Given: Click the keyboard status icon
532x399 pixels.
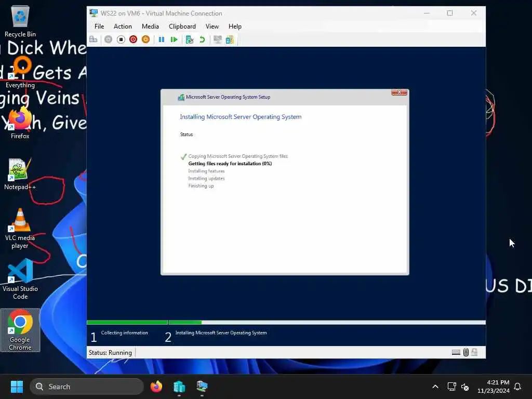Looking at the screenshot, I should [x=456, y=353].
